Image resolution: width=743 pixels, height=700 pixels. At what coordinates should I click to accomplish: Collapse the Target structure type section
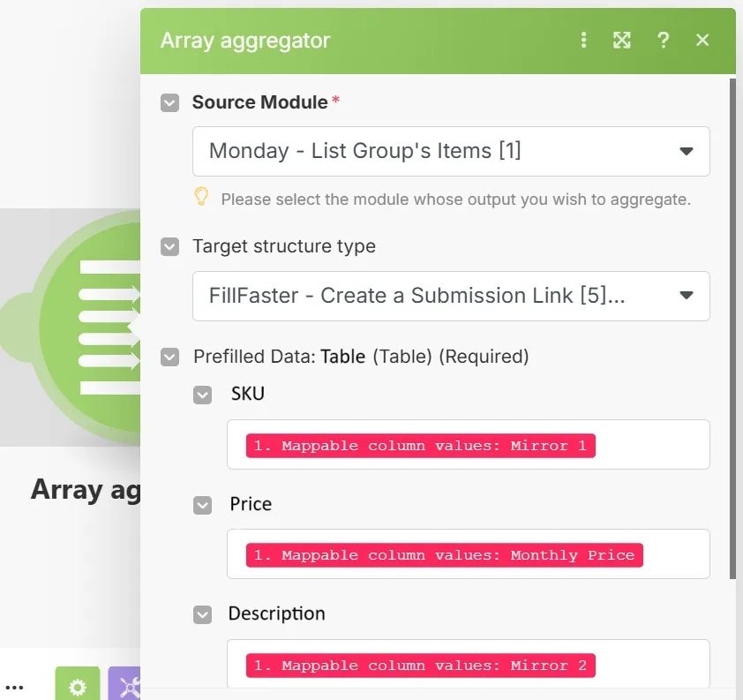point(169,246)
